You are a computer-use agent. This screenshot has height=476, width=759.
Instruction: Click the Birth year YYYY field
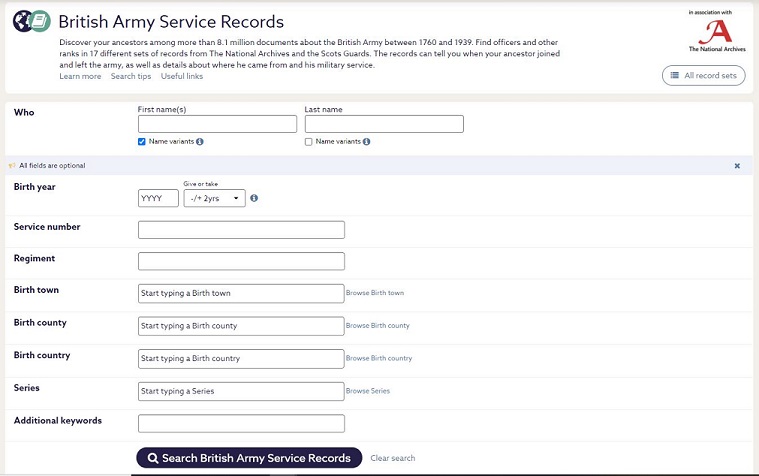tap(158, 198)
